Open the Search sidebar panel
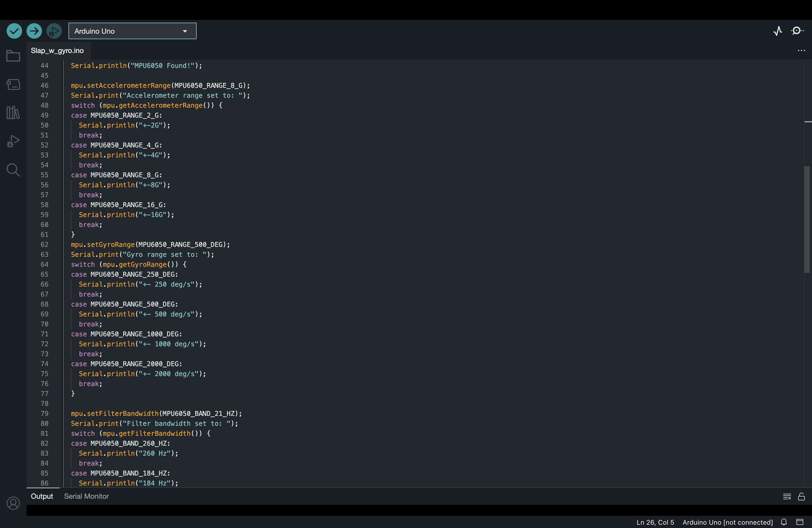812x528 pixels. coord(13,170)
